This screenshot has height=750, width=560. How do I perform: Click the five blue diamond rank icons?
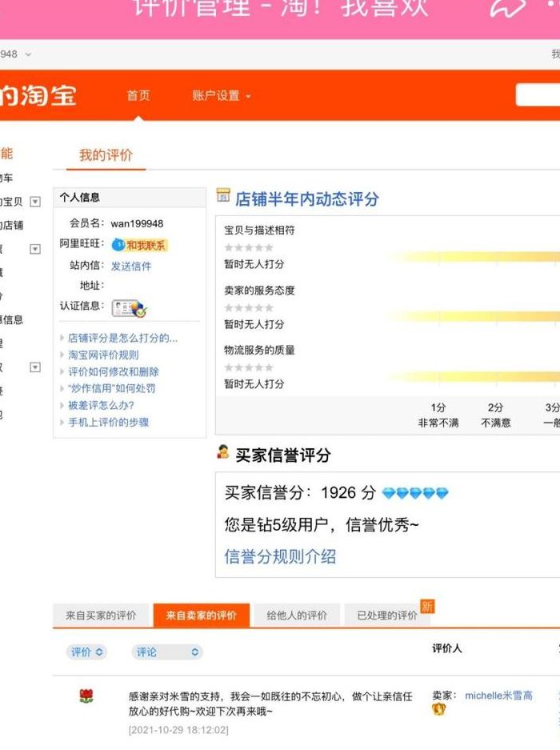pos(415,493)
